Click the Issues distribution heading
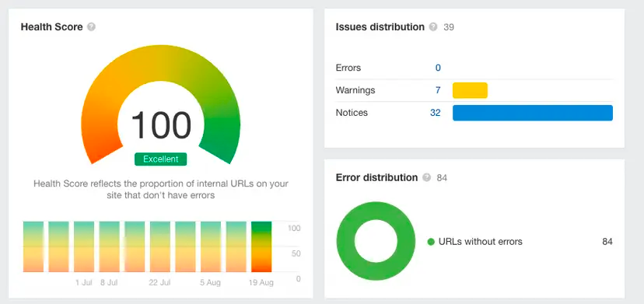 (380, 27)
